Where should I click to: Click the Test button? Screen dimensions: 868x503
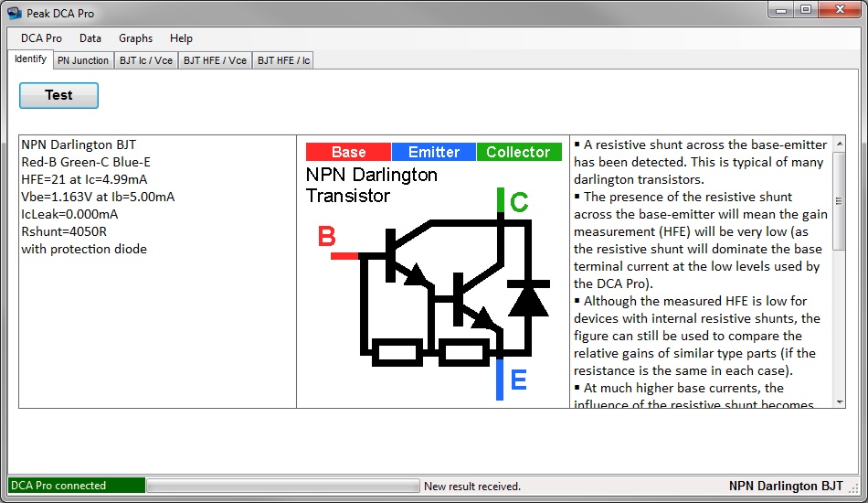point(58,95)
